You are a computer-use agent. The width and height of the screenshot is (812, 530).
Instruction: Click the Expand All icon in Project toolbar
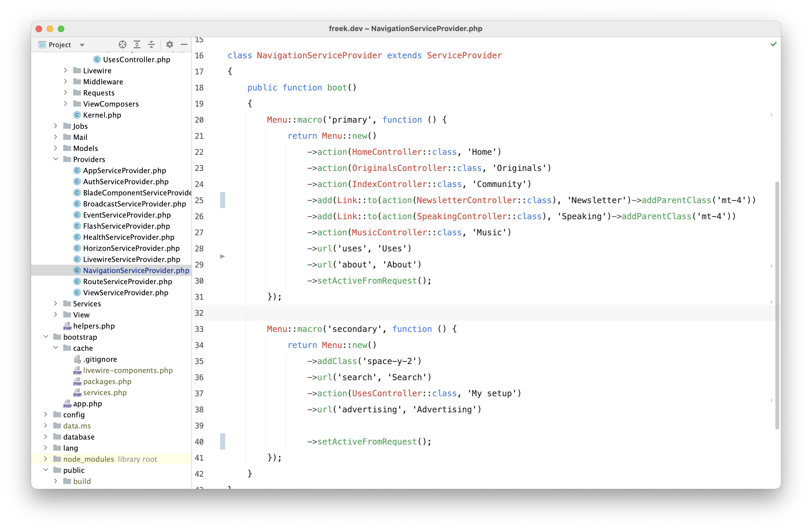click(x=137, y=44)
